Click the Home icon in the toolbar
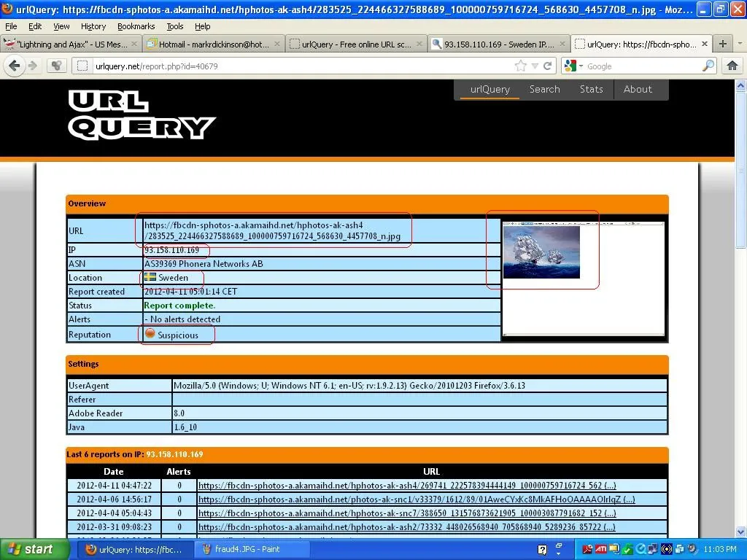This screenshot has height=560, width=747. coord(732,66)
